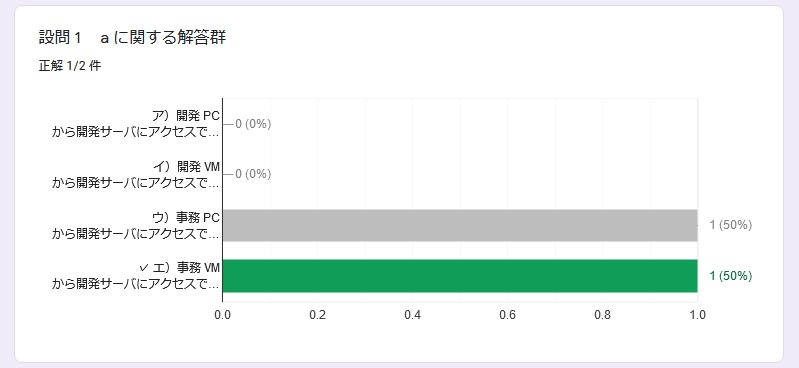Click the gray 1 (50%) count label

[731, 225]
